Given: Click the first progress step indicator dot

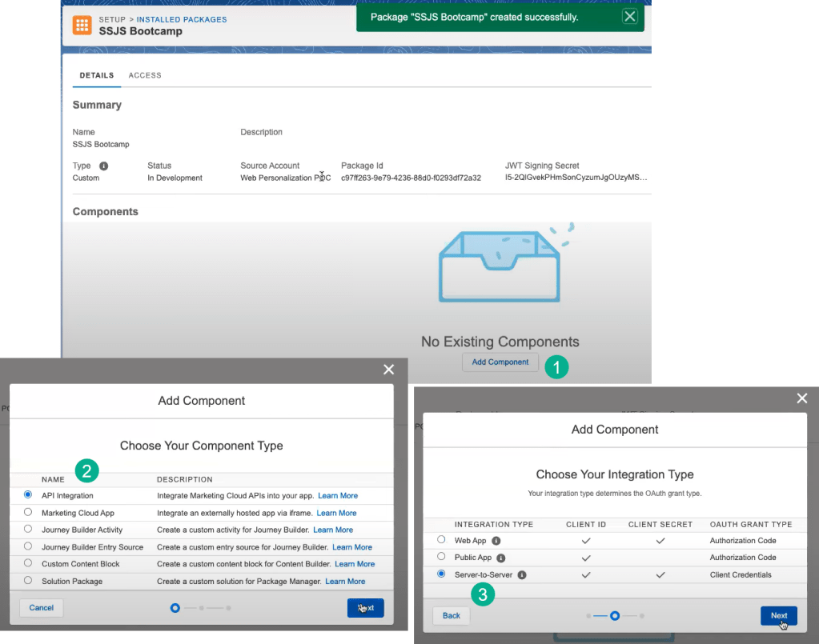Looking at the screenshot, I should pos(175,608).
